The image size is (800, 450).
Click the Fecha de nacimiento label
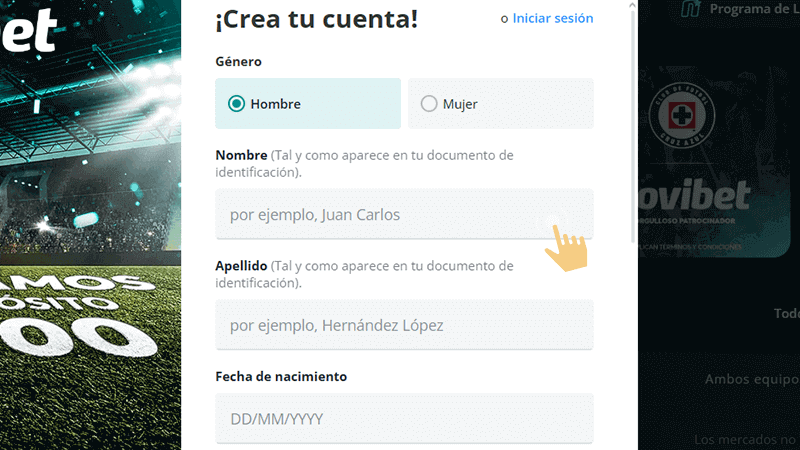tap(281, 377)
